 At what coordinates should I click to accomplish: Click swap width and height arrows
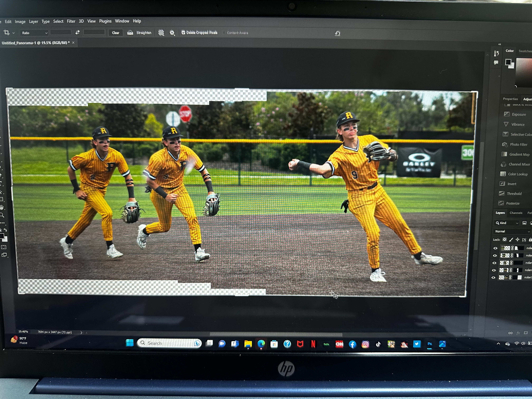point(77,32)
